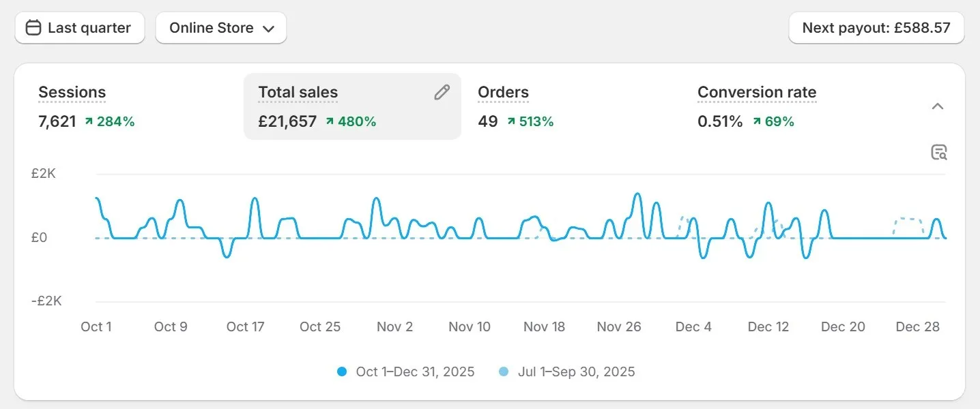The image size is (980, 409).
Task: Click the green arrow beside Sessions 284%
Action: pos(89,121)
